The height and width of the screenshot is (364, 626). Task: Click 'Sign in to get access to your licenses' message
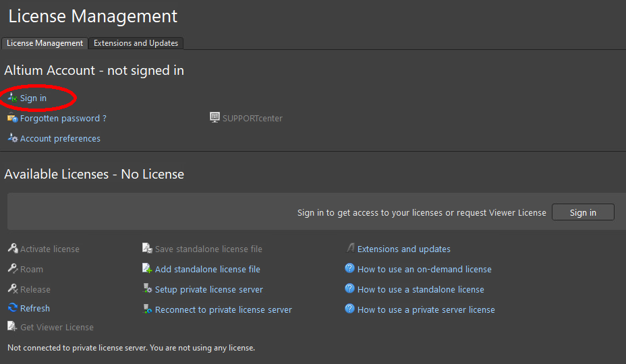point(422,213)
